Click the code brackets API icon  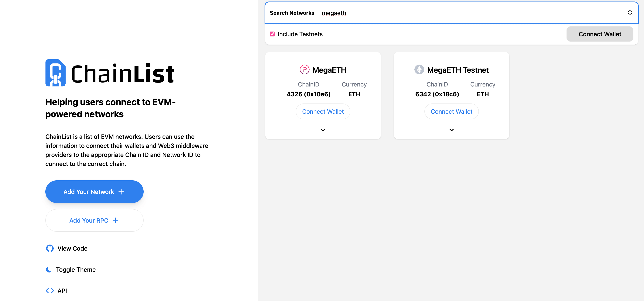coord(50,290)
